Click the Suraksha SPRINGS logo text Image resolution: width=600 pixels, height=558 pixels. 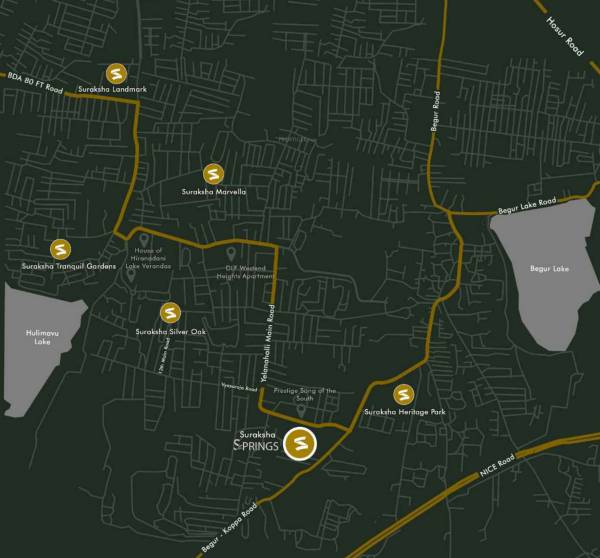pos(256,441)
